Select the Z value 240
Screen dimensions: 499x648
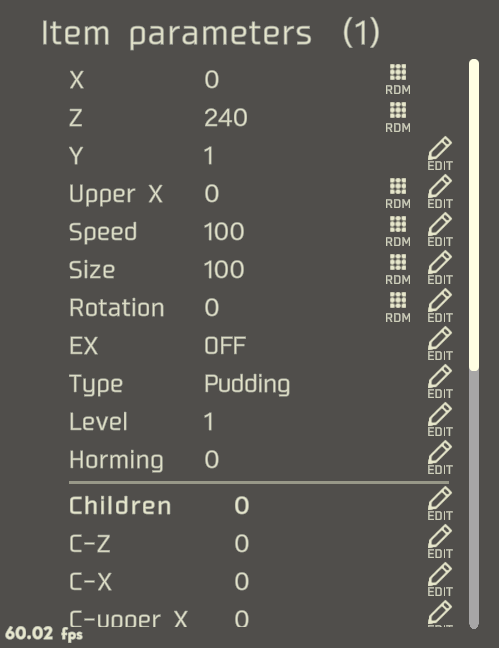pyautogui.click(x=226, y=118)
